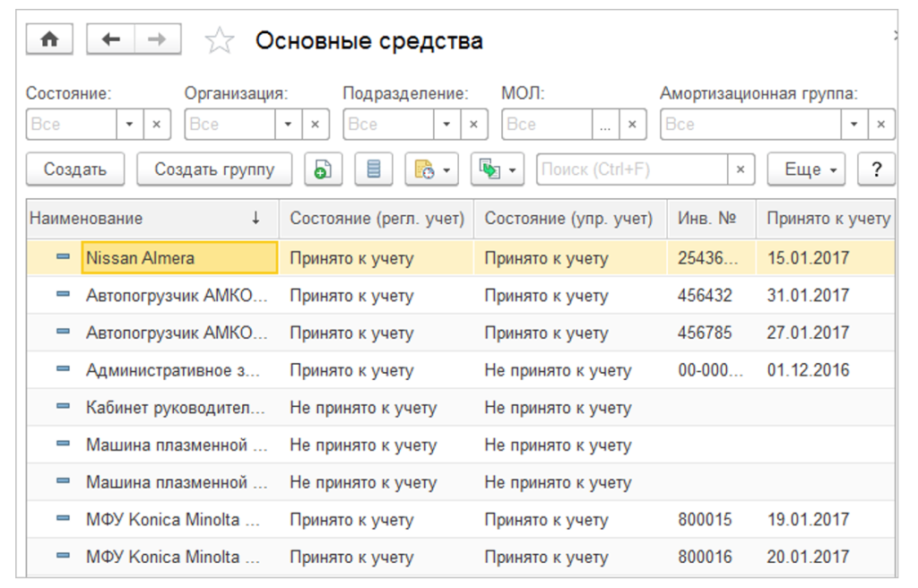Sort by Состояние (упр. учет) column header

pyautogui.click(x=570, y=219)
